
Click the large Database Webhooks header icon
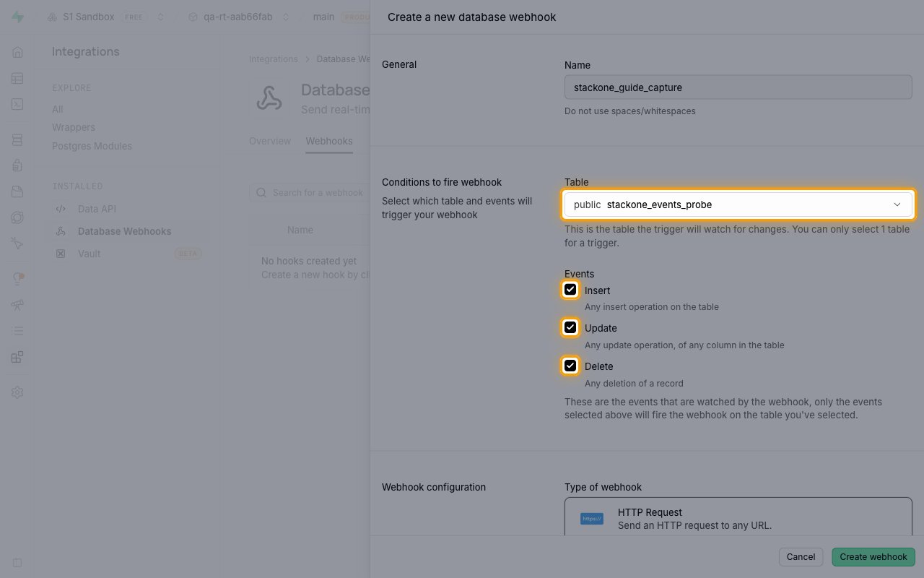tap(269, 99)
